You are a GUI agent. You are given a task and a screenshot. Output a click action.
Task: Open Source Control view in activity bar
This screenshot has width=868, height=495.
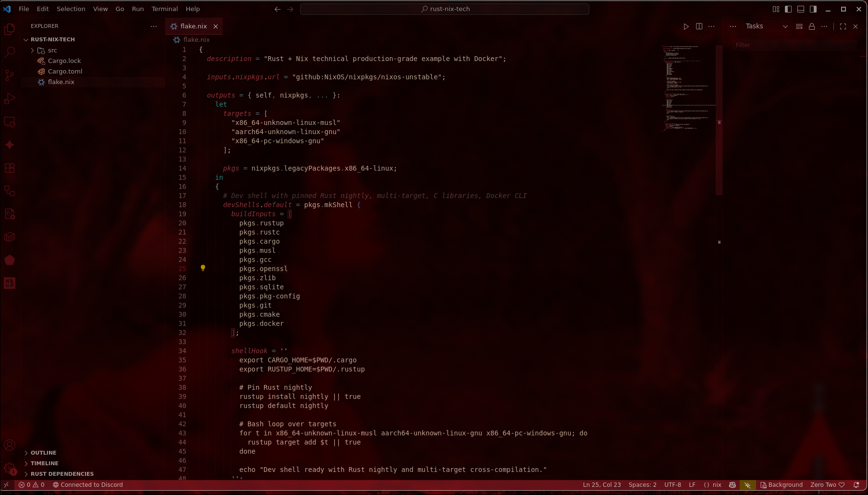click(x=10, y=75)
